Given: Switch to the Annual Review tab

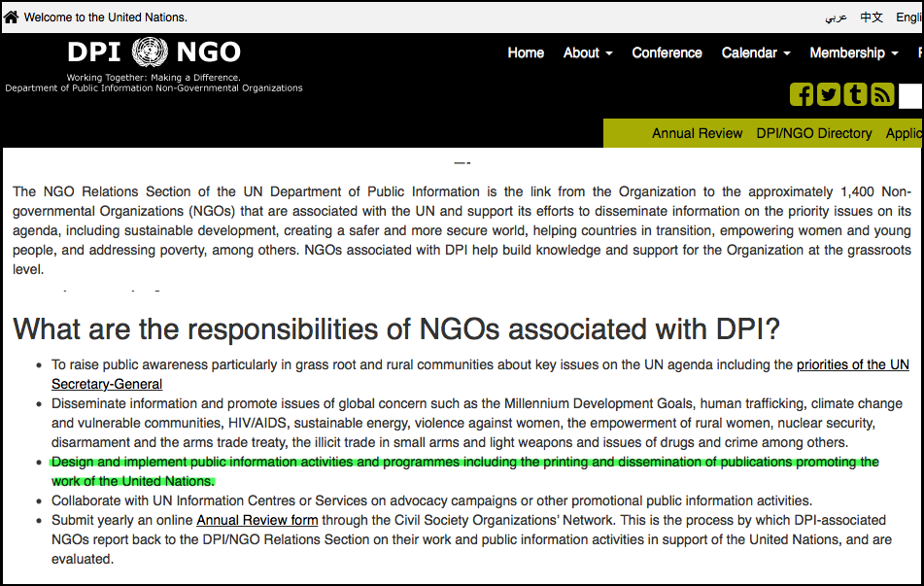Looking at the screenshot, I should (x=697, y=133).
